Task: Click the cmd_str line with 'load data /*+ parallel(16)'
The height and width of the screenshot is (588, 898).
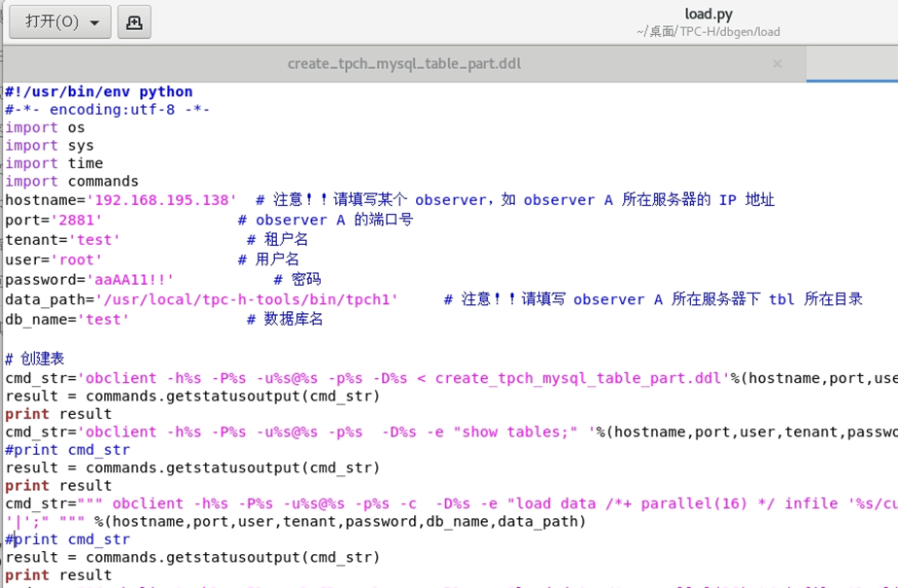Action: pos(451,503)
